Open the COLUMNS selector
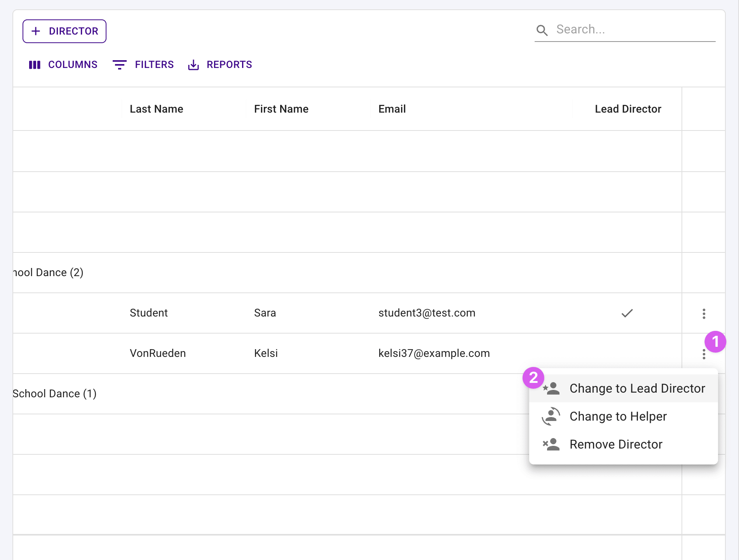 click(63, 64)
